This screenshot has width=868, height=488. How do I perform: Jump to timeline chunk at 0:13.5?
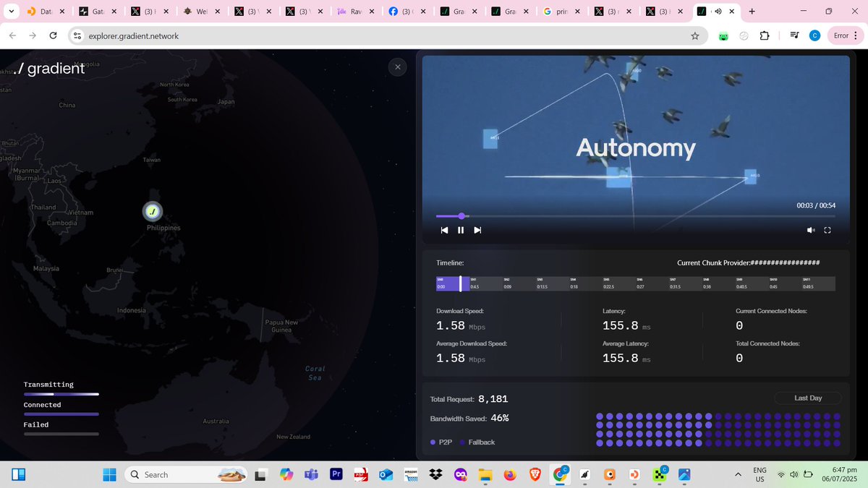pyautogui.click(x=552, y=283)
